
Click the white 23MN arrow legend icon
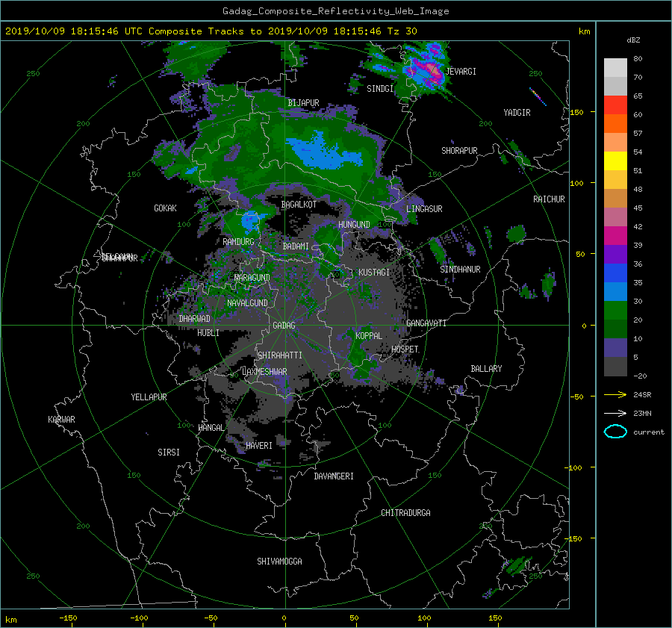tap(615, 413)
